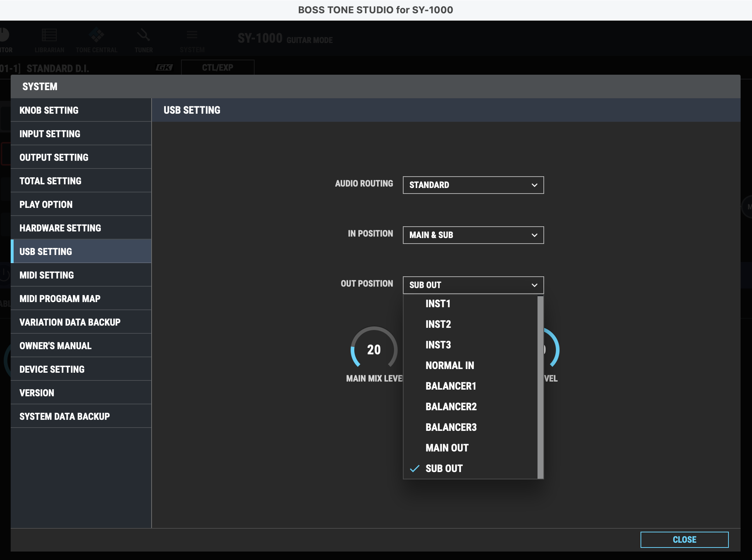Pick the checked SUB OUT option

[x=444, y=468]
